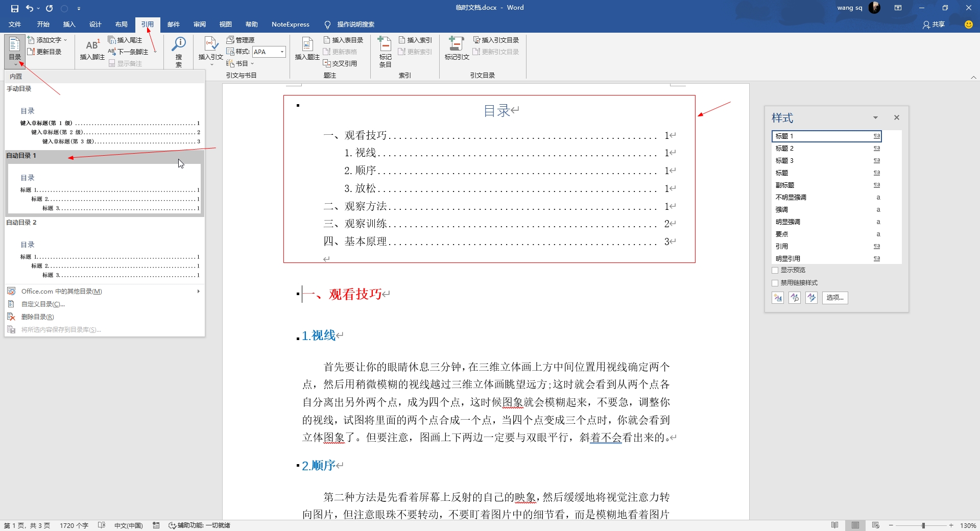Click the Share (共享) button
980x531 pixels.
tap(934, 25)
